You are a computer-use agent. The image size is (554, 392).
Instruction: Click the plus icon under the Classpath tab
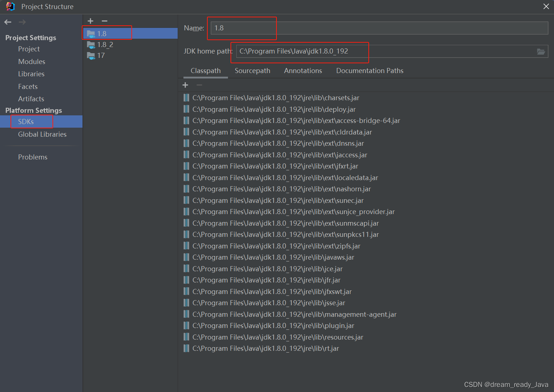185,85
